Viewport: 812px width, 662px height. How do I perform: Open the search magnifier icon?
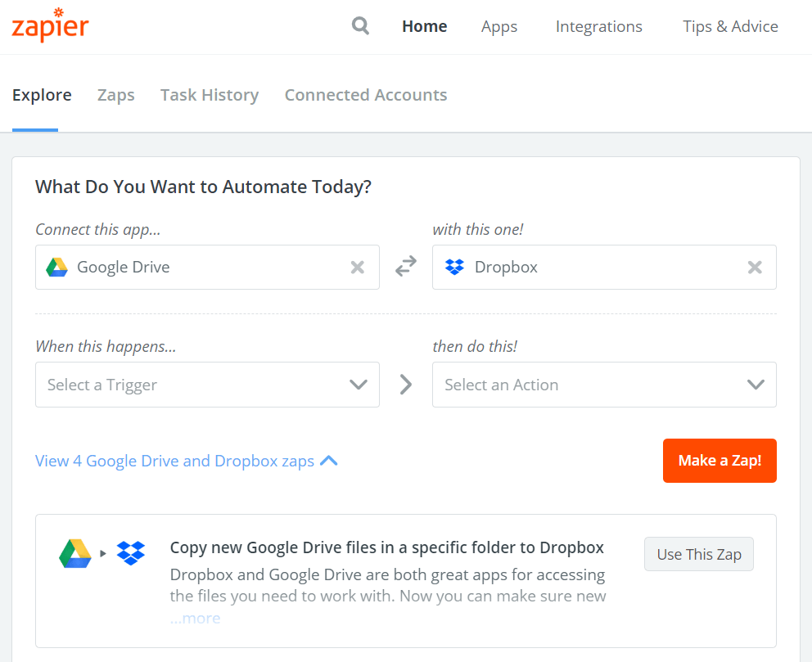[x=360, y=25]
